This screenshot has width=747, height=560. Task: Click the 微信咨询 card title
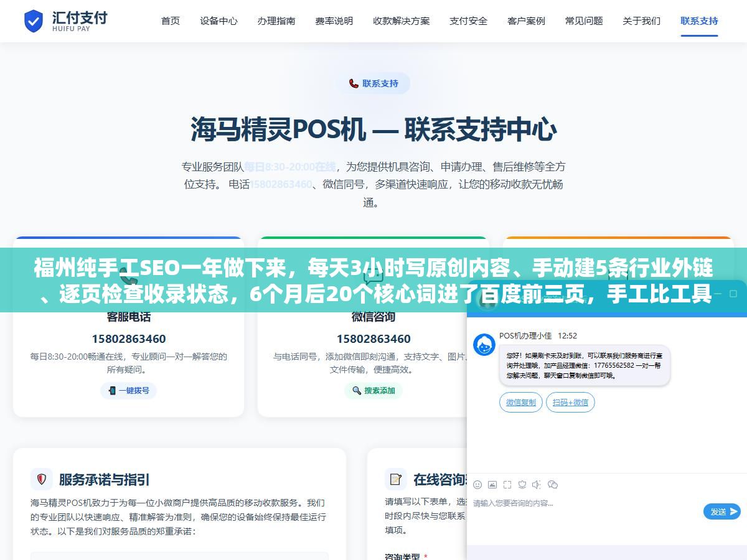pos(374,317)
